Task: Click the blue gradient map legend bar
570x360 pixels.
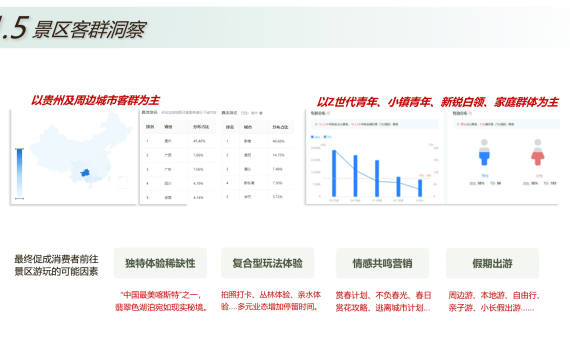Action: (x=20, y=173)
